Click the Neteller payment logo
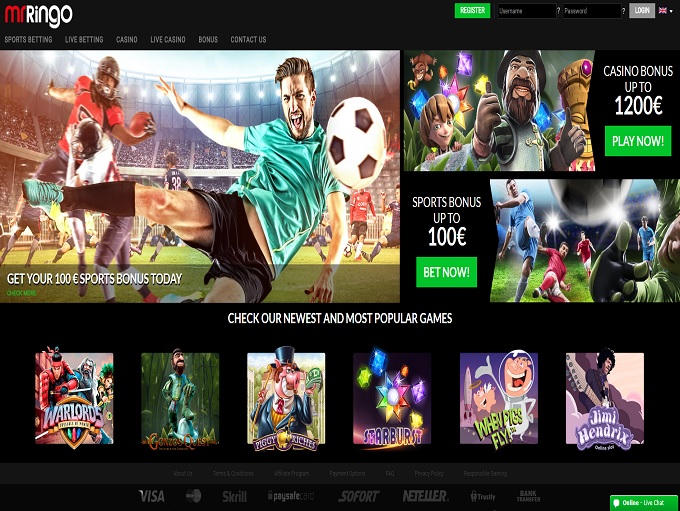This screenshot has height=511, width=680. pyautogui.click(x=425, y=496)
